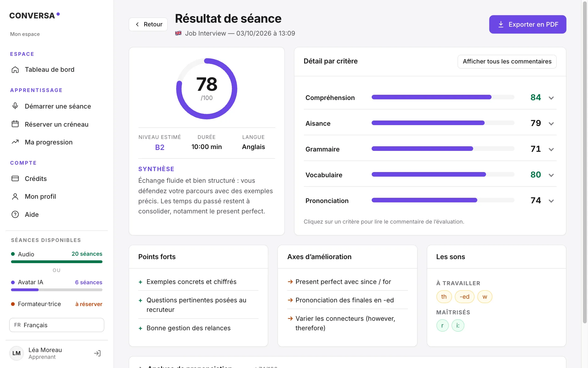The image size is (588, 368).
Task: Click the circular 78/100 score gauge
Action: point(207,89)
